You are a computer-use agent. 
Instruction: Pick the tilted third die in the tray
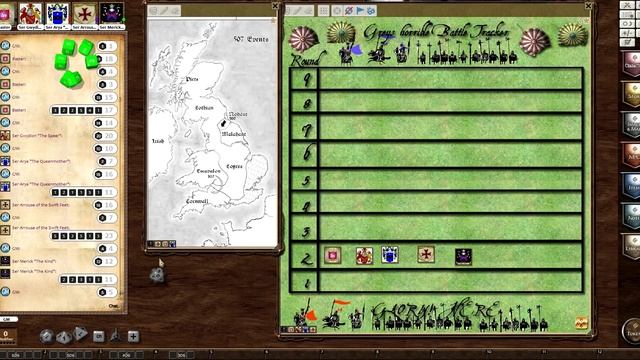click(80, 334)
